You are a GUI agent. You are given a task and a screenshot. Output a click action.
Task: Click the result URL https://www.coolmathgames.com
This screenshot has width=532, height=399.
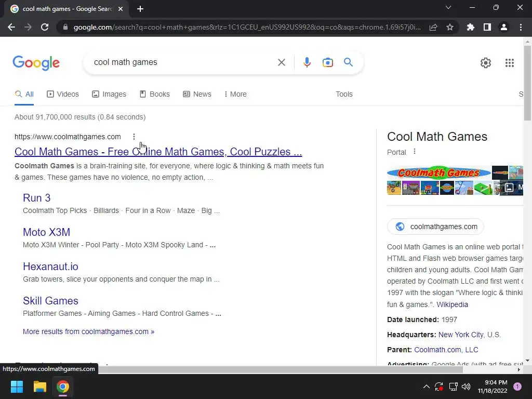68,137
